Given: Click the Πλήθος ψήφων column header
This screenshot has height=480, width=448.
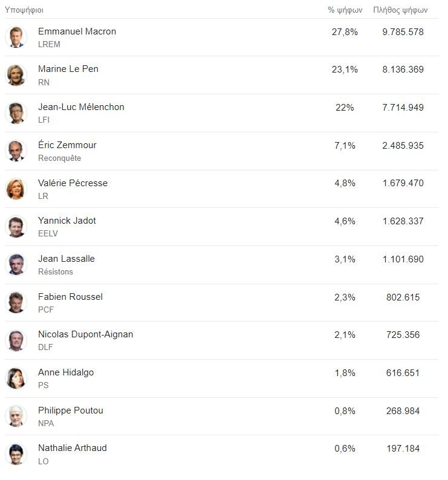Looking at the screenshot, I should [x=400, y=10].
